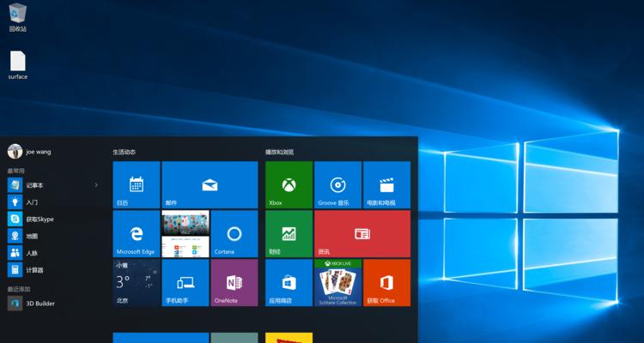Click the joe wang account name
Image resolution: width=644 pixels, height=343 pixels.
click(x=38, y=152)
